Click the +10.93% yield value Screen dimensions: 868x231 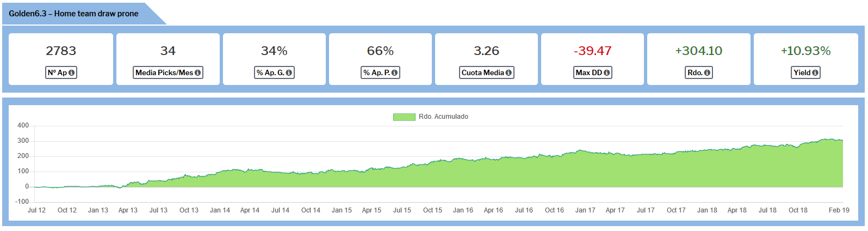click(805, 51)
